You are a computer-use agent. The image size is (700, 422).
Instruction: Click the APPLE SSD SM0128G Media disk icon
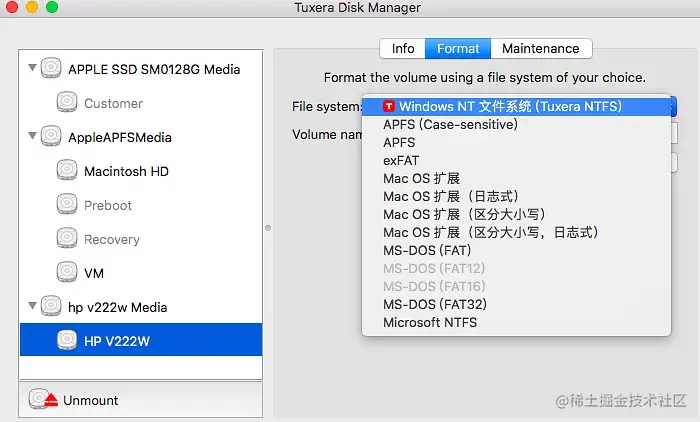(x=51, y=68)
